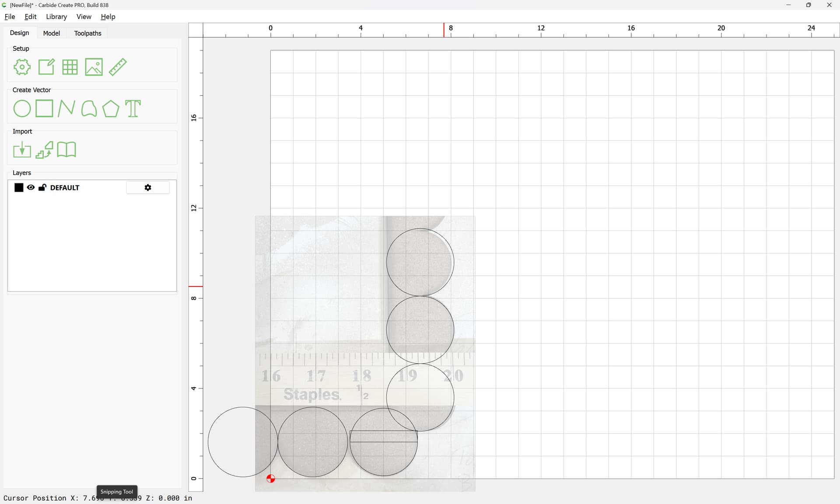840x504 pixels.
Task: Click the edit document setup icon
Action: click(46, 67)
